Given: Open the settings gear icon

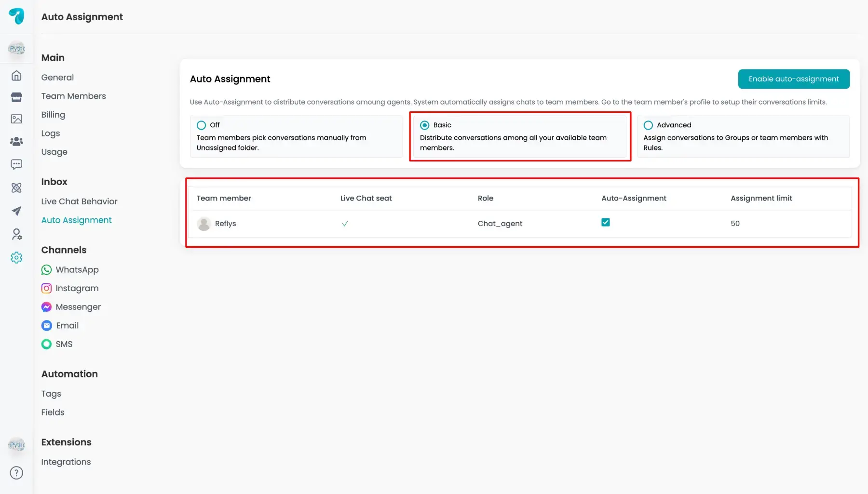Looking at the screenshot, I should 16,257.
